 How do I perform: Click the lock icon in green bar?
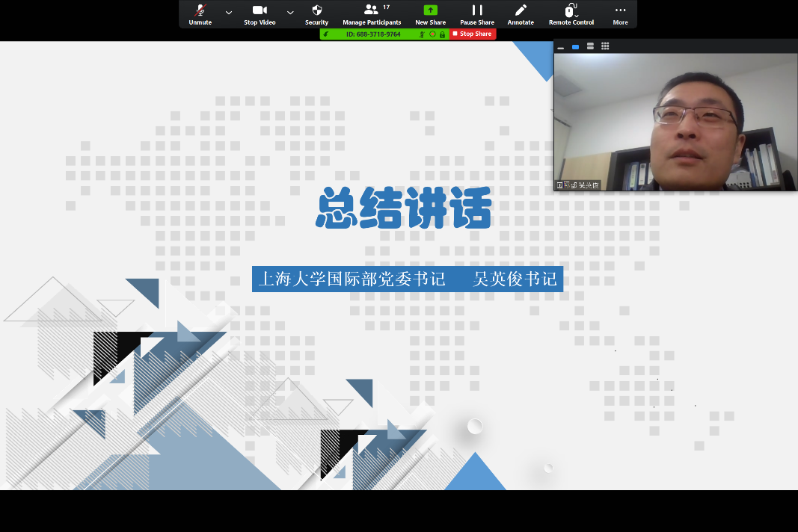coord(442,34)
